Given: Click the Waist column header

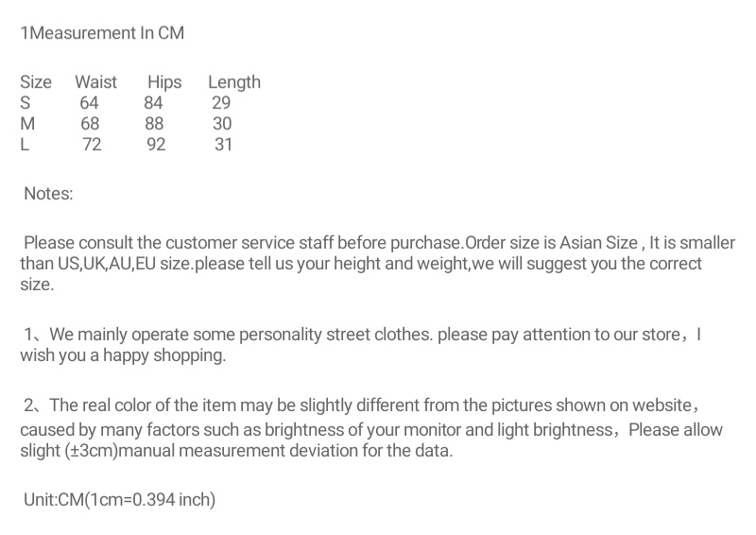Looking at the screenshot, I should [x=95, y=82].
